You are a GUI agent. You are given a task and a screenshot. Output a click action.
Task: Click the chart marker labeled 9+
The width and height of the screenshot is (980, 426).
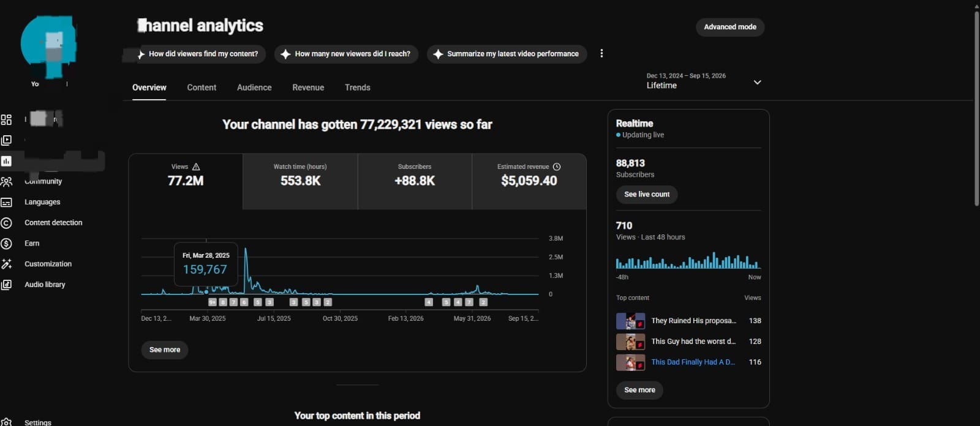pyautogui.click(x=213, y=302)
